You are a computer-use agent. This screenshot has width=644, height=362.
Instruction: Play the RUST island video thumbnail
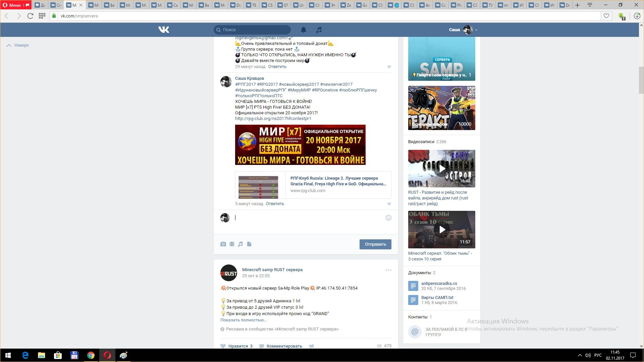(x=441, y=169)
